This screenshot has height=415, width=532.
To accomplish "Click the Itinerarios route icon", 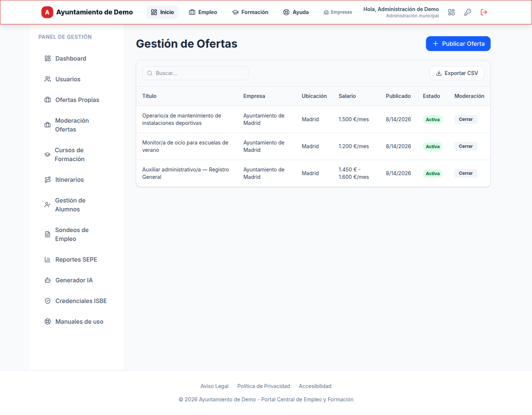I will (x=48, y=180).
